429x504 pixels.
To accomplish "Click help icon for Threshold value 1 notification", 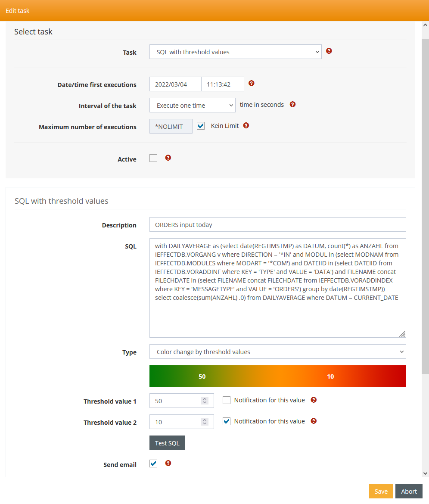I will (314, 400).
